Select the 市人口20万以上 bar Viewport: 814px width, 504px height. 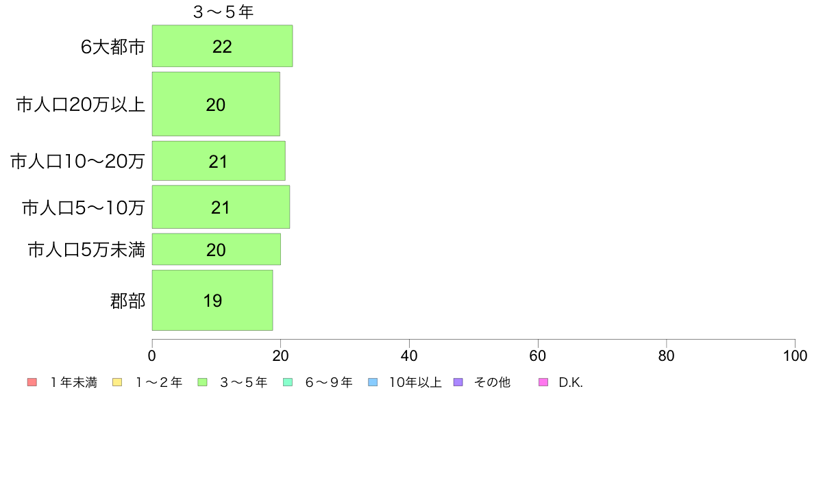(x=216, y=104)
